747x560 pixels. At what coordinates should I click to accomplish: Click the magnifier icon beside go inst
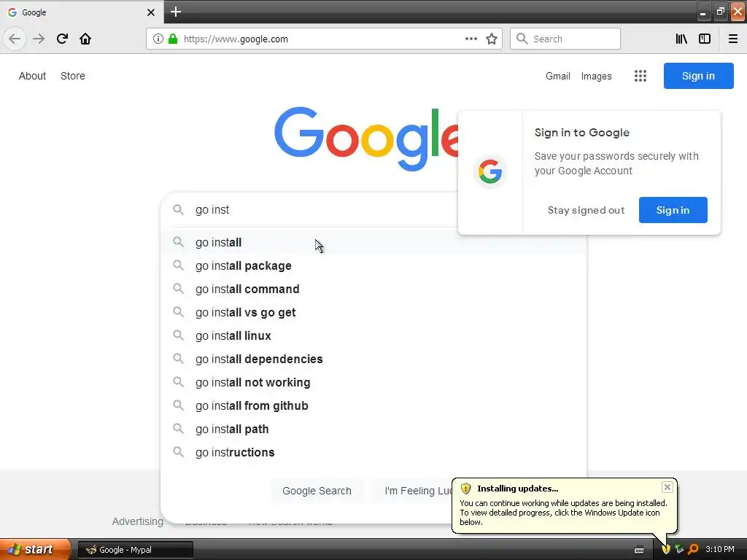tap(178, 209)
